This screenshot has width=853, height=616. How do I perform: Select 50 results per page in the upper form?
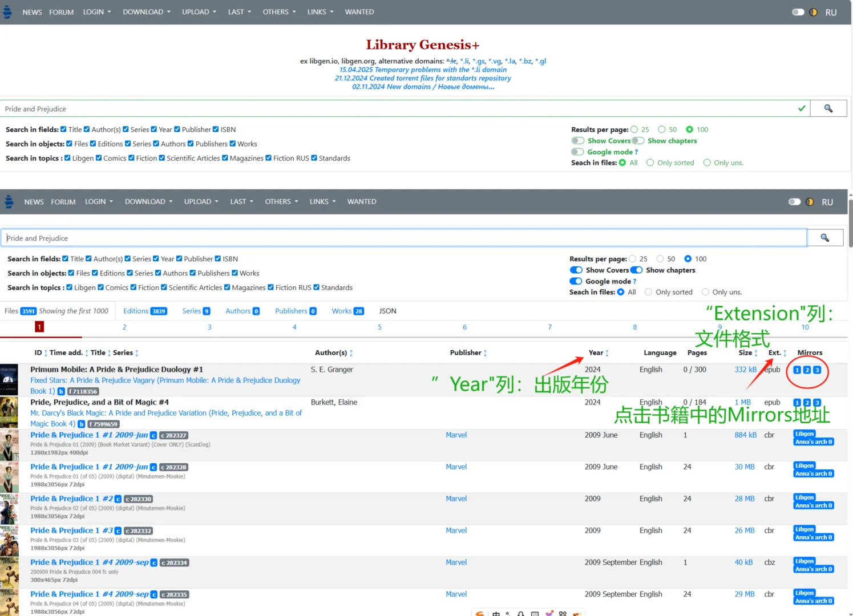[662, 129]
